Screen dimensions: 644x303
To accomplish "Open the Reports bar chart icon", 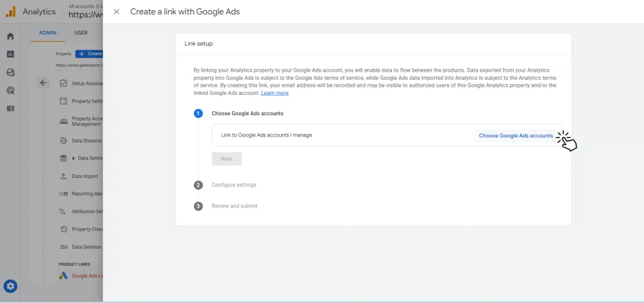I will point(11,54).
